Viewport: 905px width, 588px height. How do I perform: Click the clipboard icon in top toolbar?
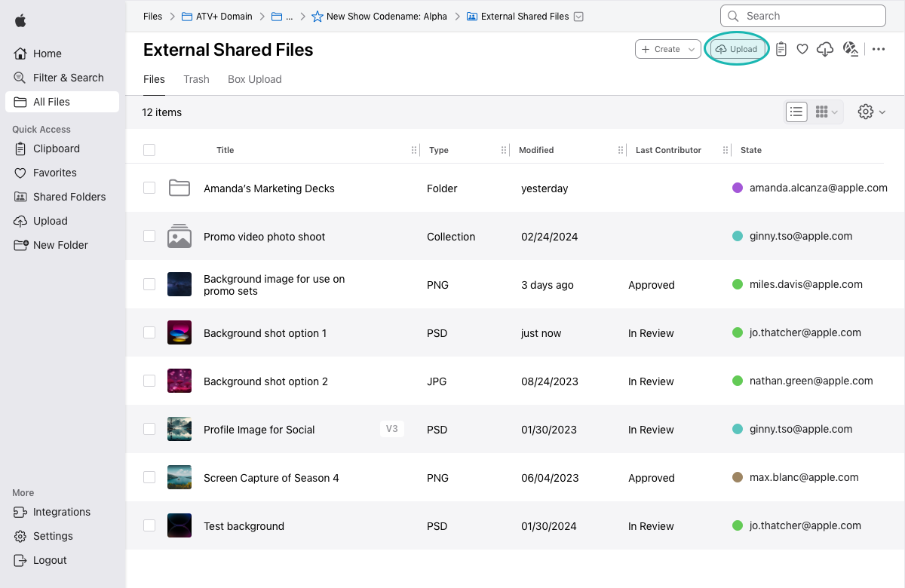coord(781,49)
